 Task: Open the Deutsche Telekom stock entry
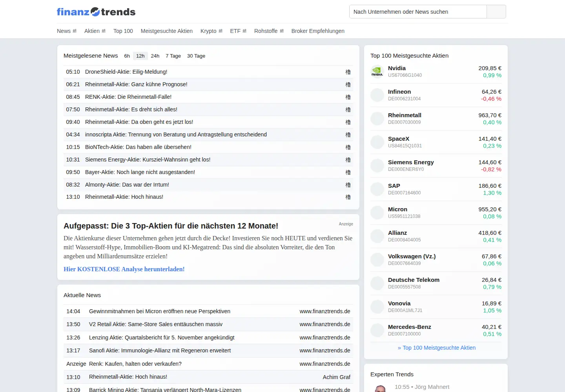pos(436,283)
